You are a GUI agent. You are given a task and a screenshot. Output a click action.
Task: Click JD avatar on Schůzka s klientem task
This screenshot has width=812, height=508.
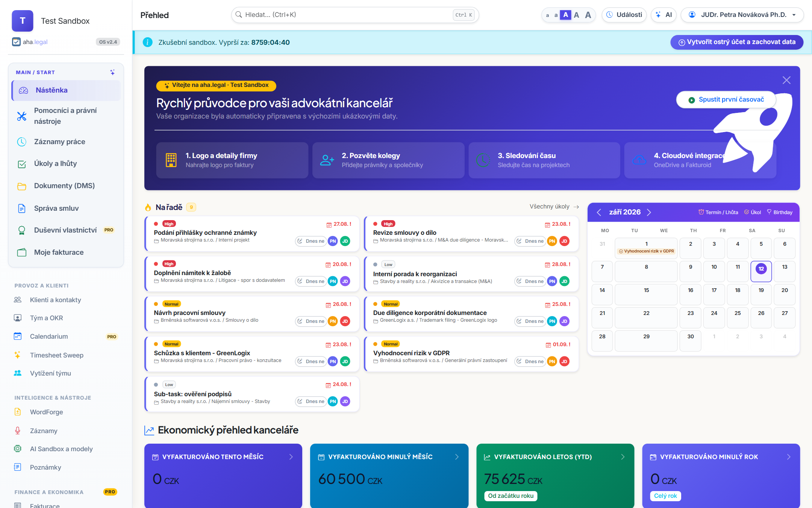[345, 362]
